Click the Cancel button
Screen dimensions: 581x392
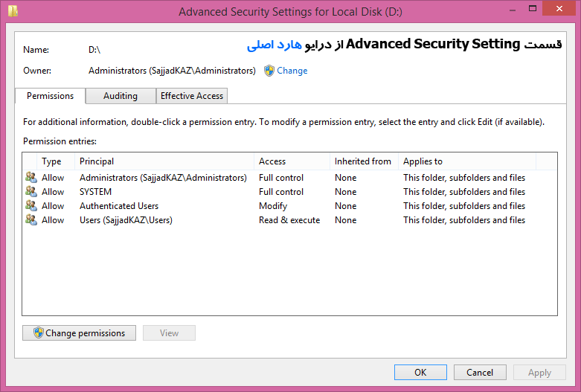[480, 373]
